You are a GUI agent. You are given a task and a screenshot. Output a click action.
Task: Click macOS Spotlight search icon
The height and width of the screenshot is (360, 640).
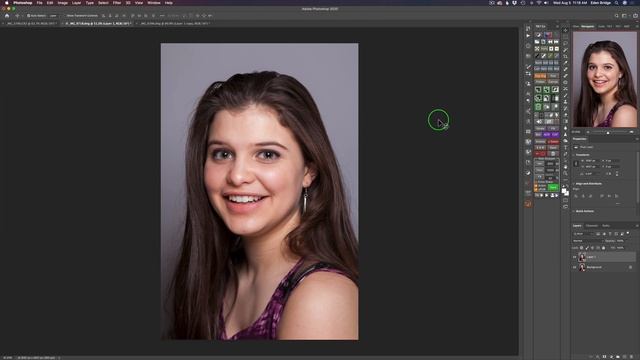(x=616, y=3)
